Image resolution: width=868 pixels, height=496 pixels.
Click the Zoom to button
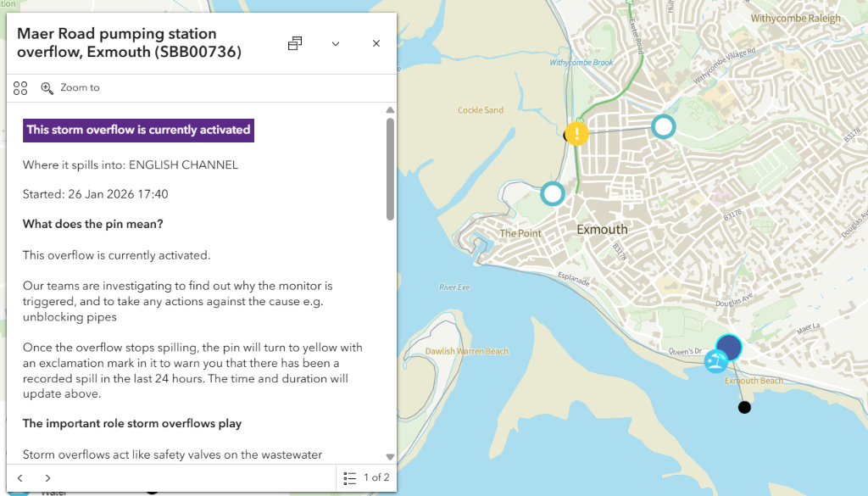tap(70, 88)
